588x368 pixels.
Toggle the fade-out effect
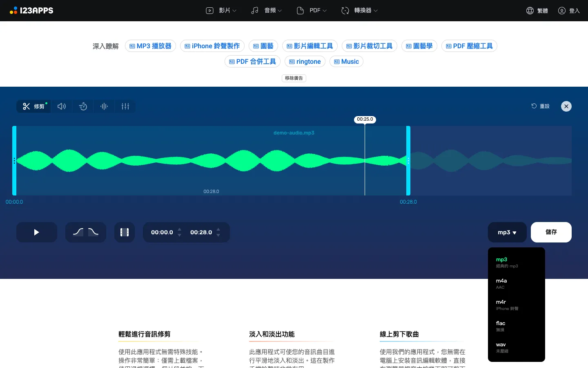(94, 232)
